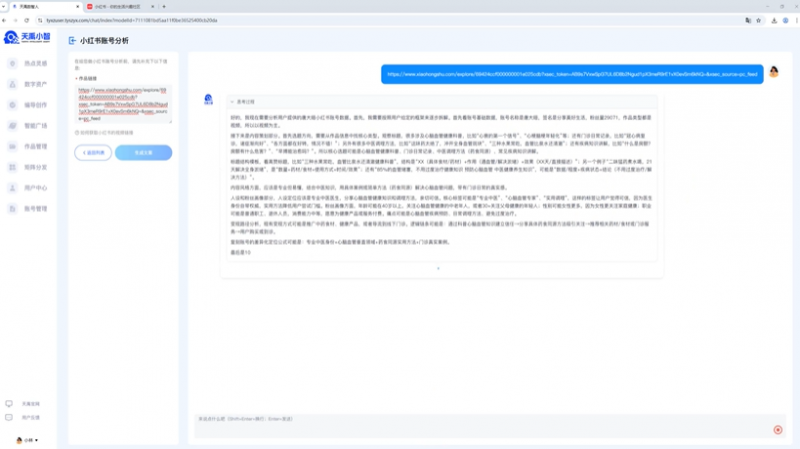Image resolution: width=800 pixels, height=449 pixels.
Task: Click the red send button in chat box
Action: tap(777, 429)
